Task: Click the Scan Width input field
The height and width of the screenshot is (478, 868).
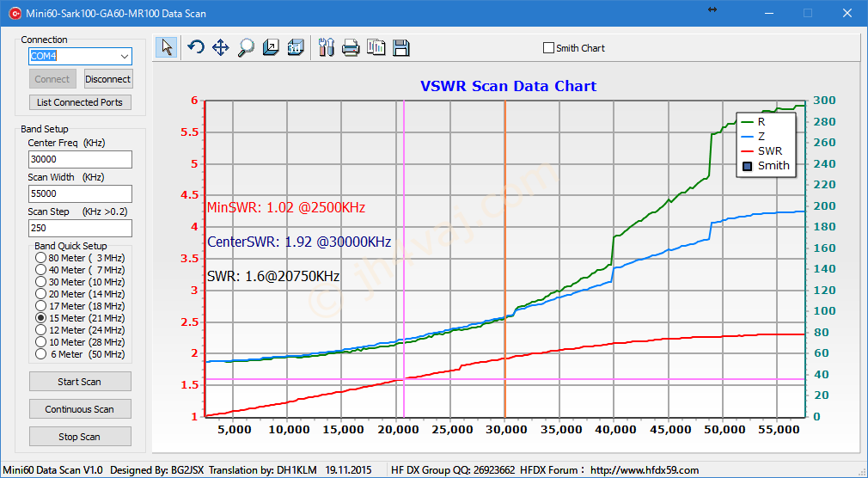Action: point(80,193)
